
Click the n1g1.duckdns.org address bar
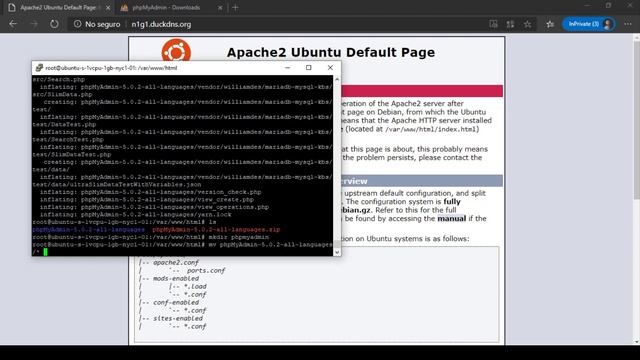coord(161,24)
